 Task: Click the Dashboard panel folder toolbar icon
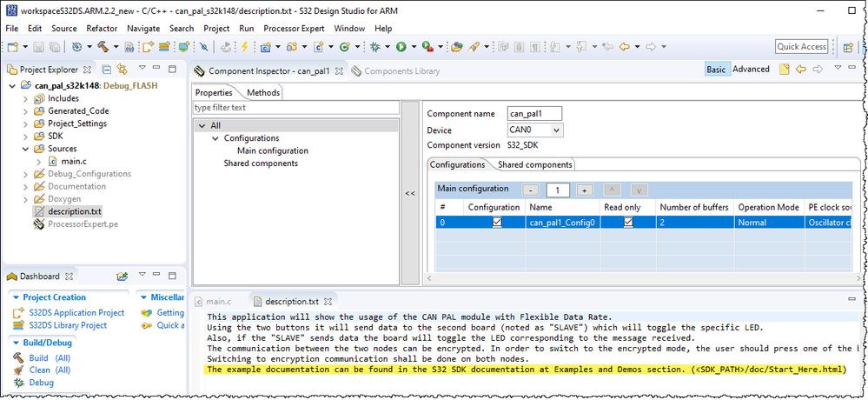point(123,276)
